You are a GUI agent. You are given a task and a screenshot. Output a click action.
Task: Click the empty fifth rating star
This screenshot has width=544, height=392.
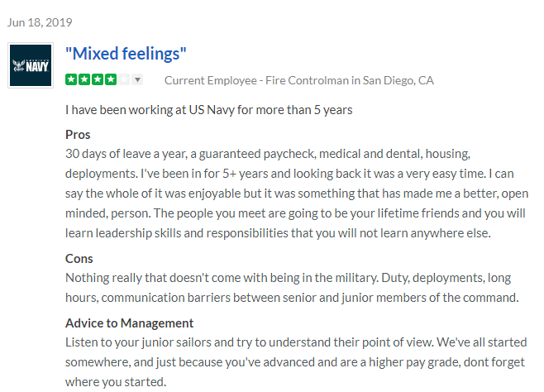(x=123, y=80)
